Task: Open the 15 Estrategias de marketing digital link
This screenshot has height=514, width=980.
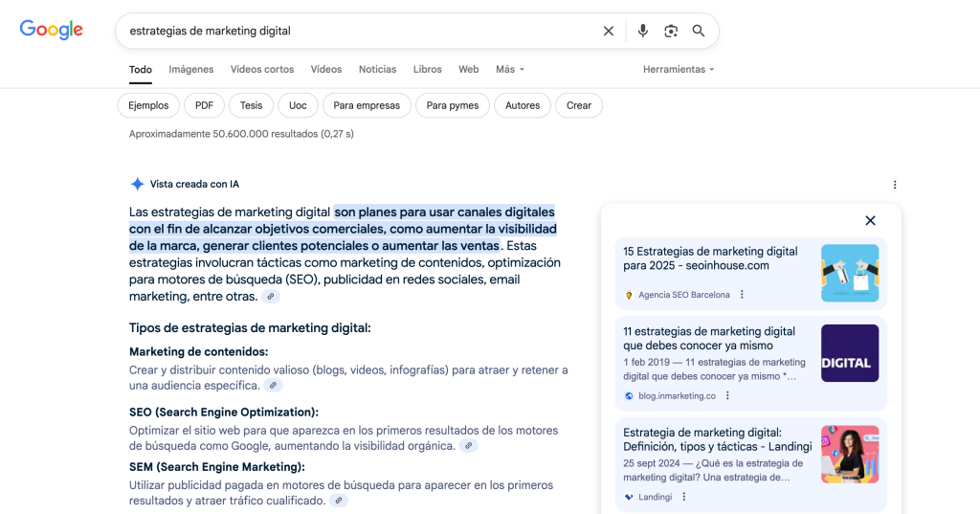Action: click(710, 258)
